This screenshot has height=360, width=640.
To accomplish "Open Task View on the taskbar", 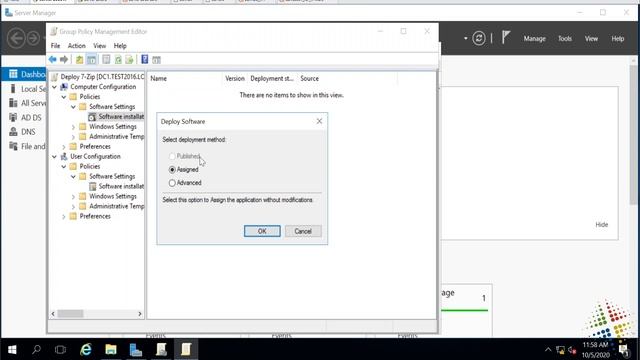I will pos(60,349).
